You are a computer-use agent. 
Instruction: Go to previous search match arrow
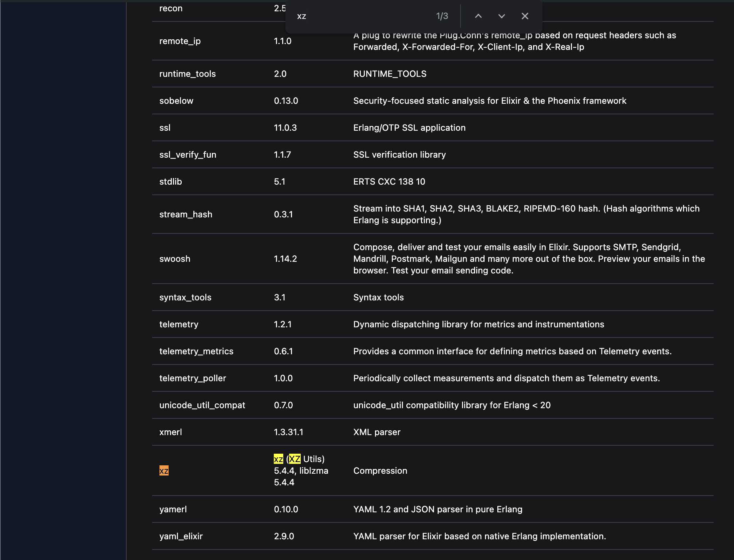click(x=478, y=16)
